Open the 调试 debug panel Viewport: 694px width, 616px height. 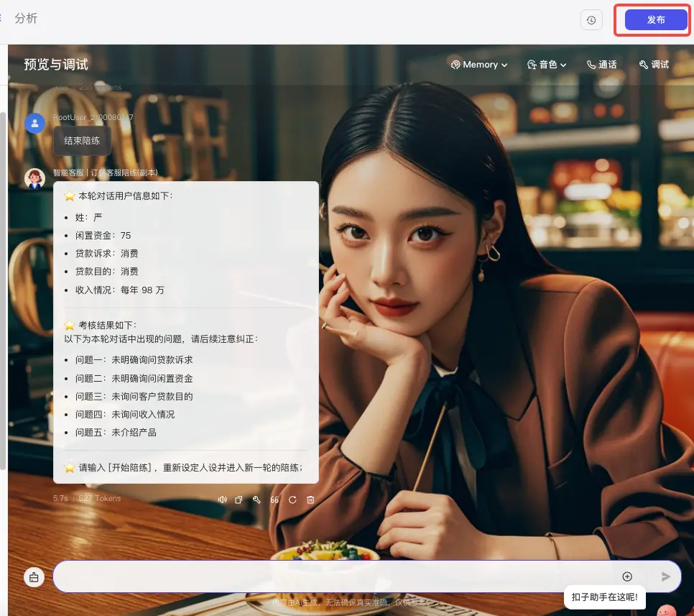(x=654, y=65)
